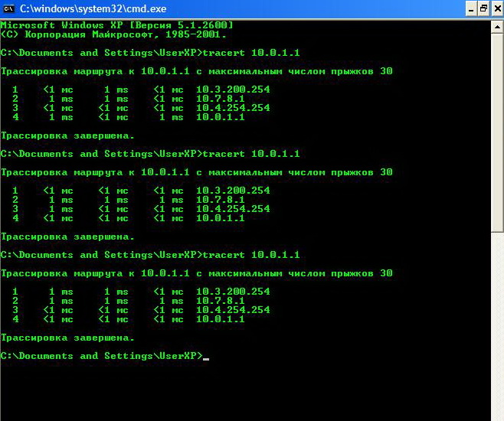Click the Microsoft Windows XP version line
The width and height of the screenshot is (504, 421).
[x=117, y=25]
